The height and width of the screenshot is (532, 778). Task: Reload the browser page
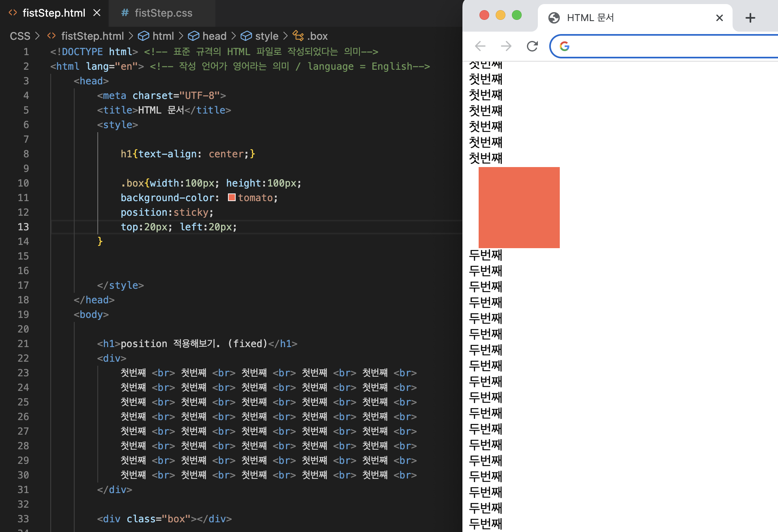click(532, 46)
